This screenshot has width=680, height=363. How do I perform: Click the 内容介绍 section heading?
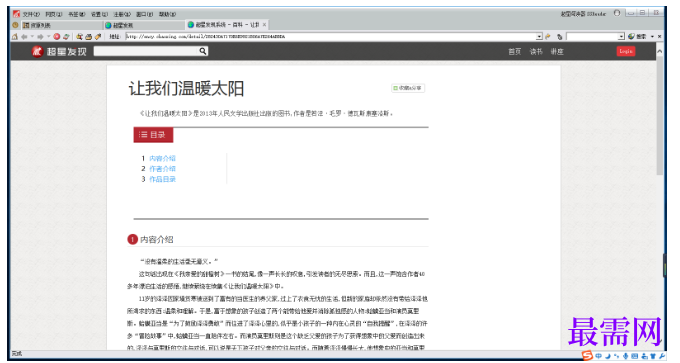[x=157, y=240]
